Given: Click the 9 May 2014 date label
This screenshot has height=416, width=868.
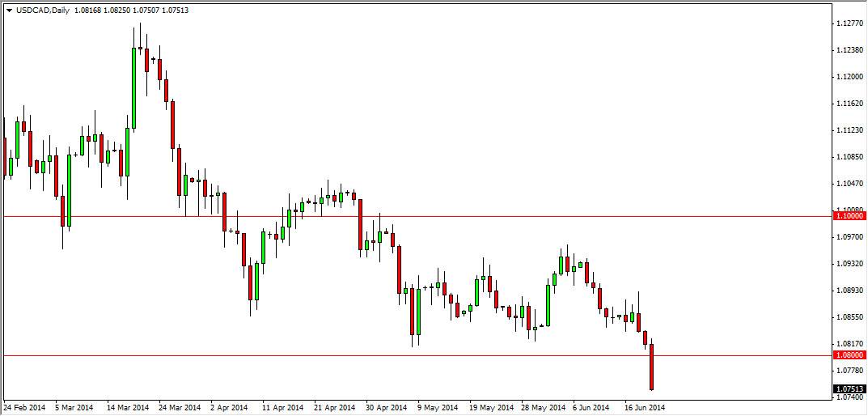Looking at the screenshot, I should coord(436,408).
